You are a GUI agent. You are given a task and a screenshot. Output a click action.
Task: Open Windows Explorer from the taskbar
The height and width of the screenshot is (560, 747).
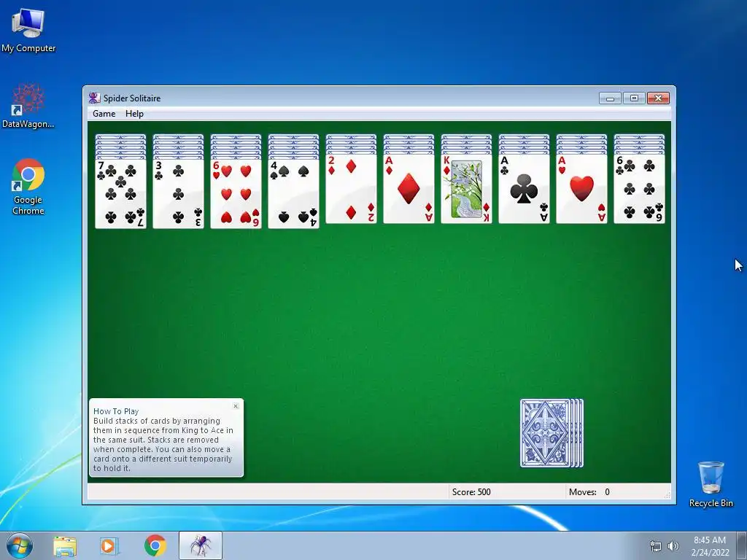click(x=65, y=545)
